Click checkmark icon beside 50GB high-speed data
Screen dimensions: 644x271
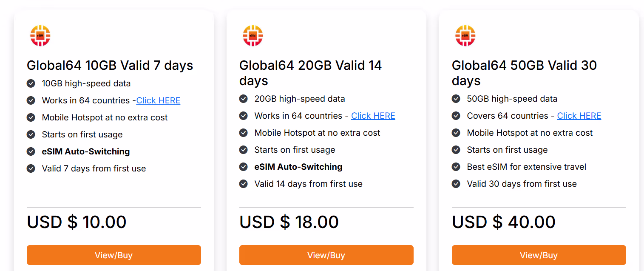(x=456, y=99)
